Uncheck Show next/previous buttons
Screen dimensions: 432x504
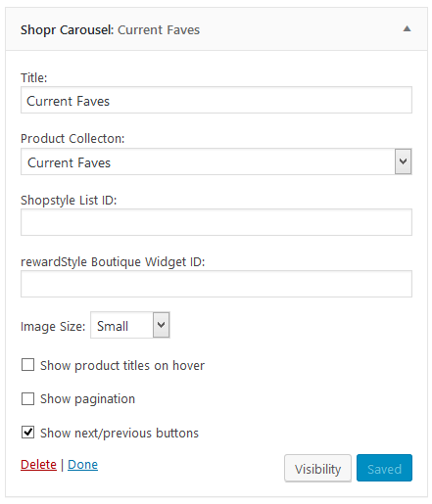27,433
